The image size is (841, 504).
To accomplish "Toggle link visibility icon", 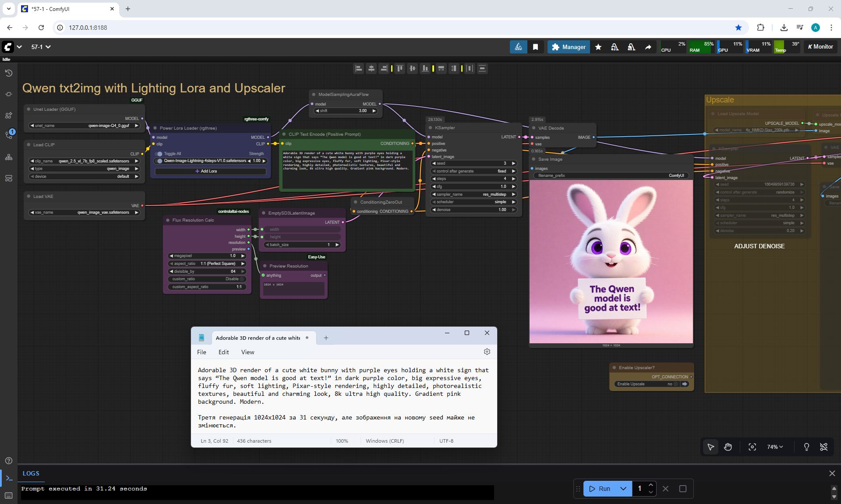I will (x=823, y=447).
